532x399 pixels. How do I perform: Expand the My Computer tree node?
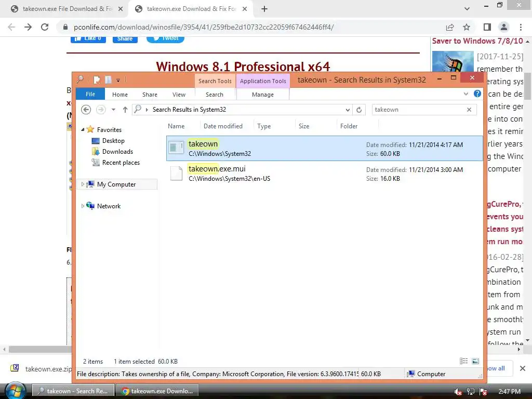click(83, 184)
